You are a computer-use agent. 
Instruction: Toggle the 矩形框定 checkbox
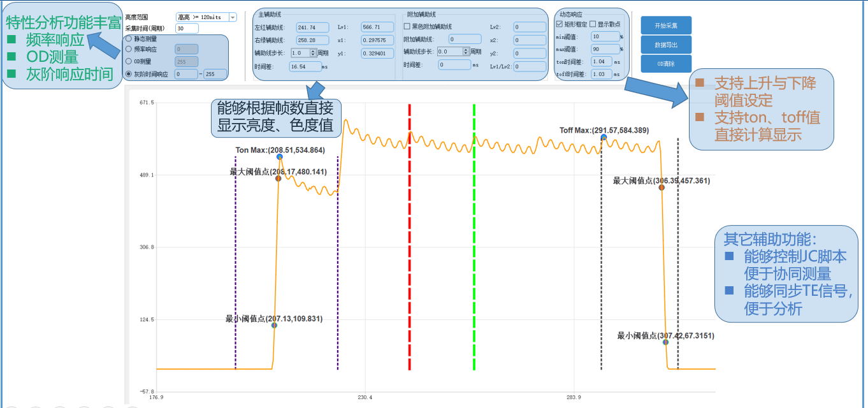(x=559, y=24)
